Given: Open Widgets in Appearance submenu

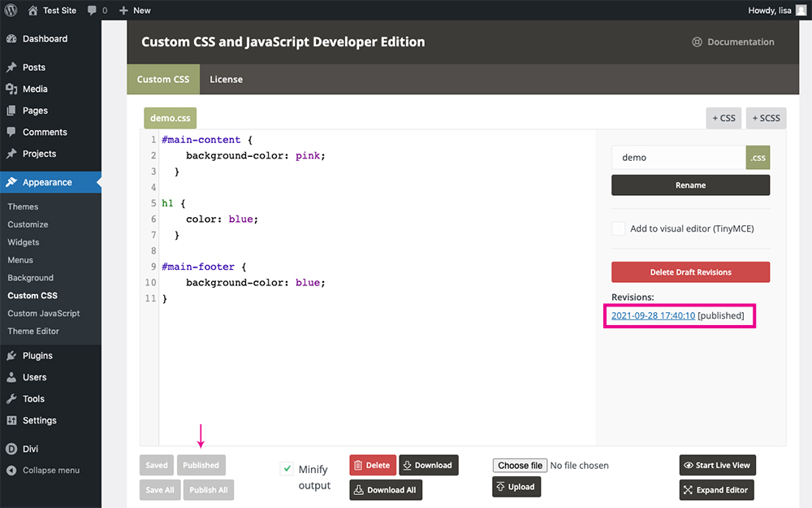Looking at the screenshot, I should (24, 242).
